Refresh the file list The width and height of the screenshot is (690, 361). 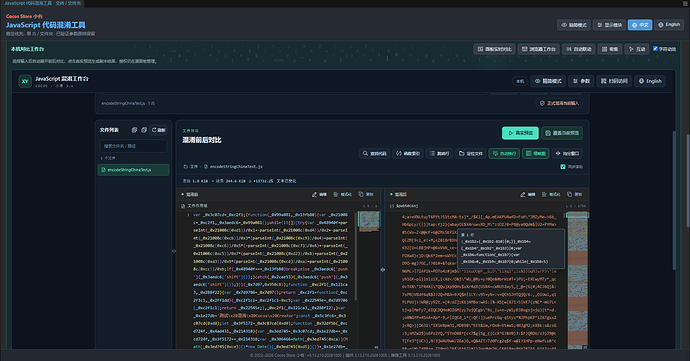[x=158, y=130]
